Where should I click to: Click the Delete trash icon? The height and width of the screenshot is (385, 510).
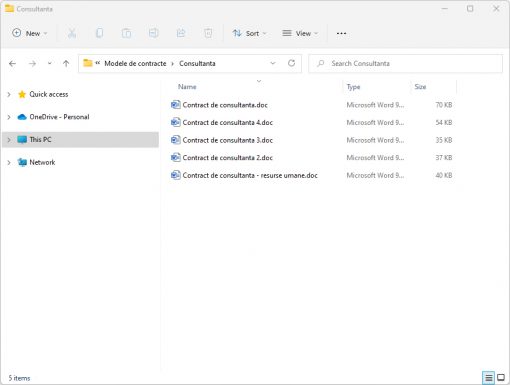click(208, 33)
